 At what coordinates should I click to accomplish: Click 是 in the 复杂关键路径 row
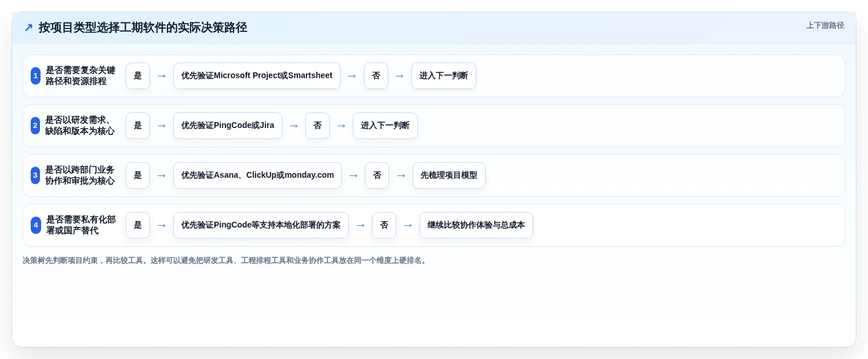pyautogui.click(x=138, y=76)
